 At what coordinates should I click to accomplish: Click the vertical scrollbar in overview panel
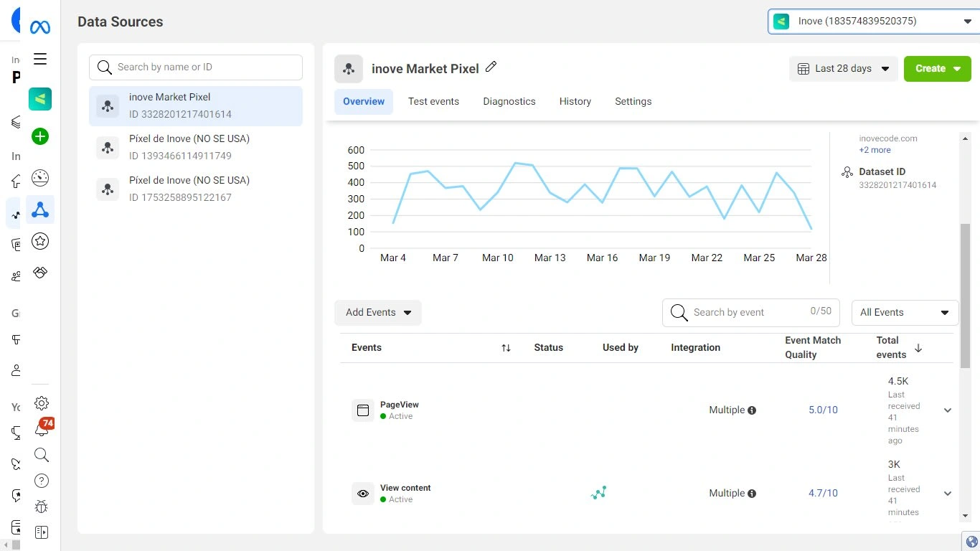coord(965,296)
